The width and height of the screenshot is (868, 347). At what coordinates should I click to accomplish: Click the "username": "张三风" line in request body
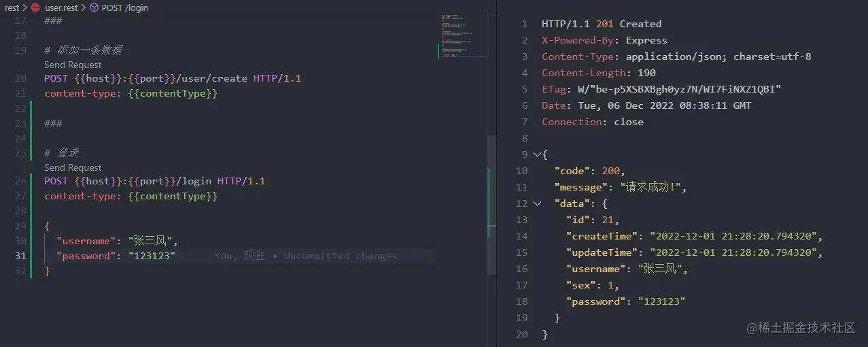tap(117, 241)
